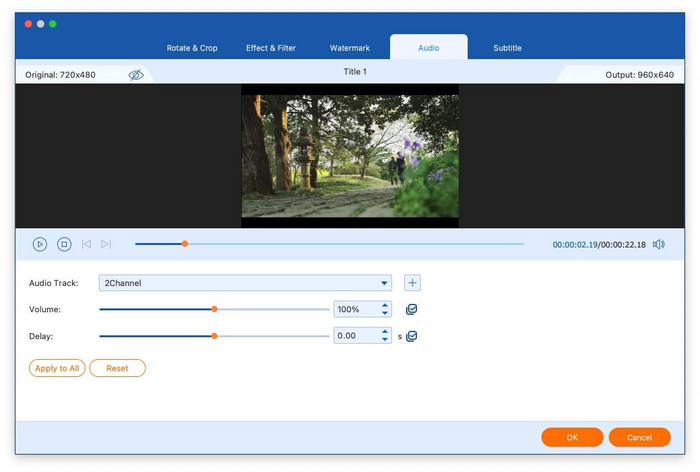The image size is (700, 472).
Task: Apply the delay setting to all clips icon
Action: point(411,336)
